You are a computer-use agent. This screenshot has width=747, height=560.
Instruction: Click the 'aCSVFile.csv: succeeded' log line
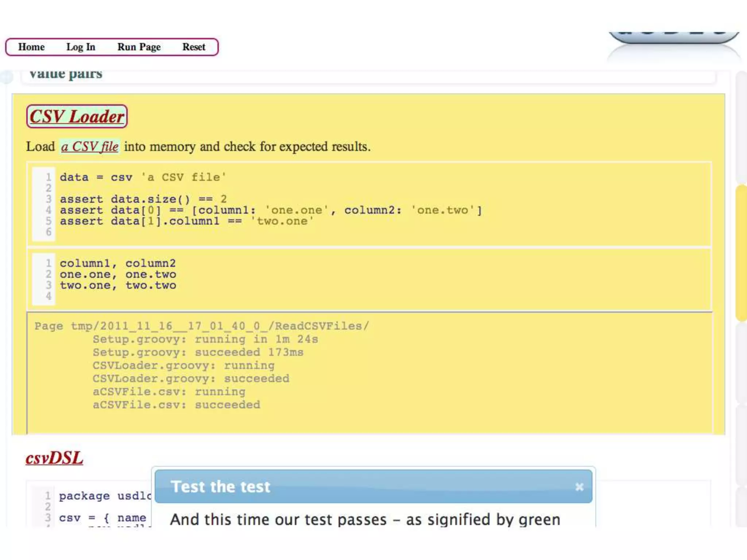pos(177,405)
